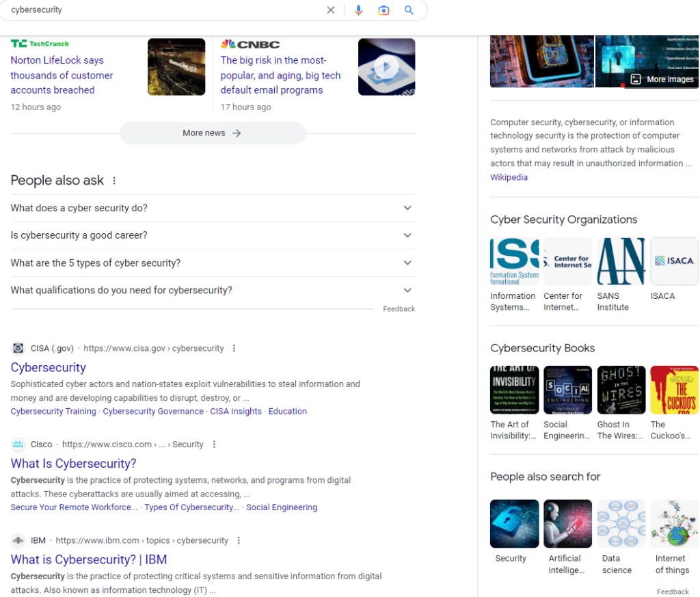Open the Social Engineering sitelink under Cisco
Viewport: 700px width, 597px height.
(x=282, y=507)
